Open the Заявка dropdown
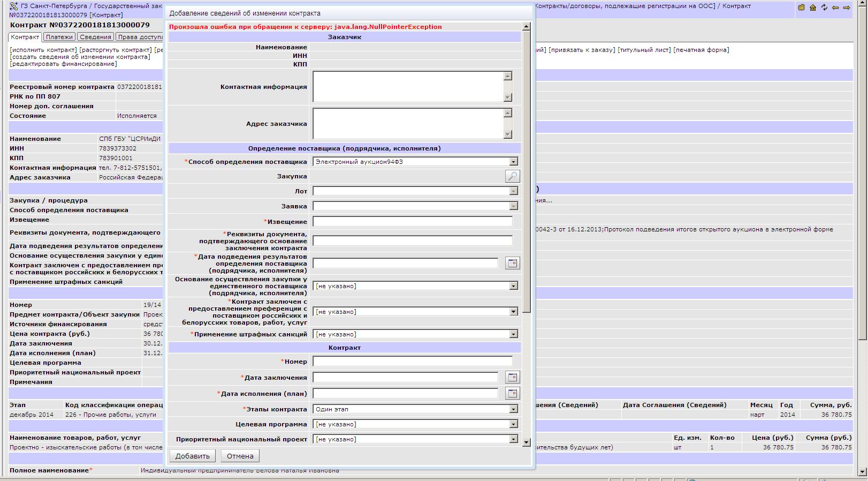 (514, 206)
